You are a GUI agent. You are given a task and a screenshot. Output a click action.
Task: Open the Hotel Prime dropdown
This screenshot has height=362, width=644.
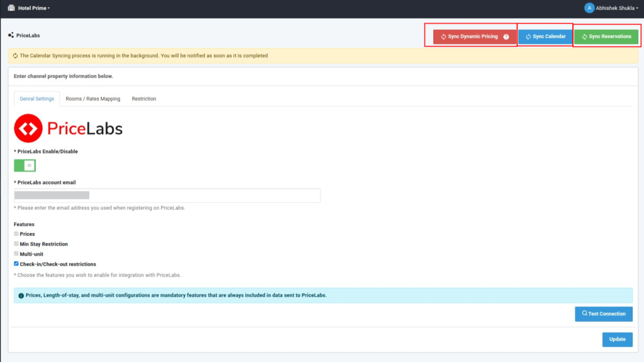pyautogui.click(x=34, y=8)
